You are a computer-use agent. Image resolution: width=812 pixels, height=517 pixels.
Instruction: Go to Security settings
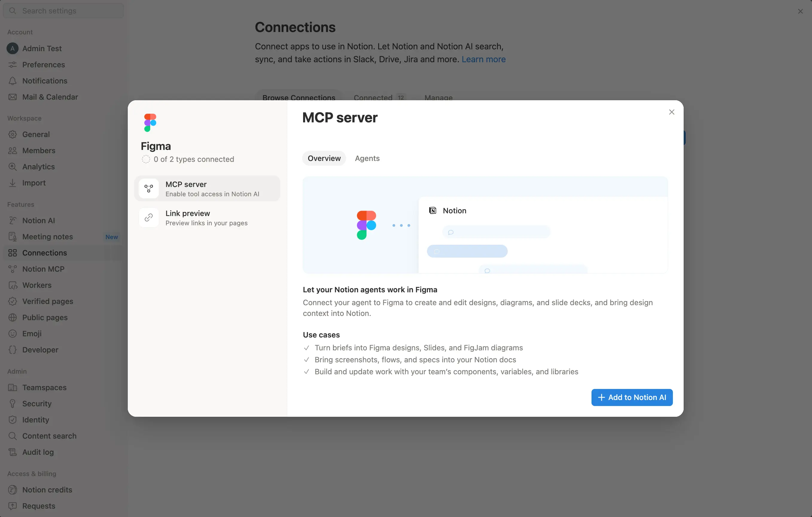tap(63, 404)
